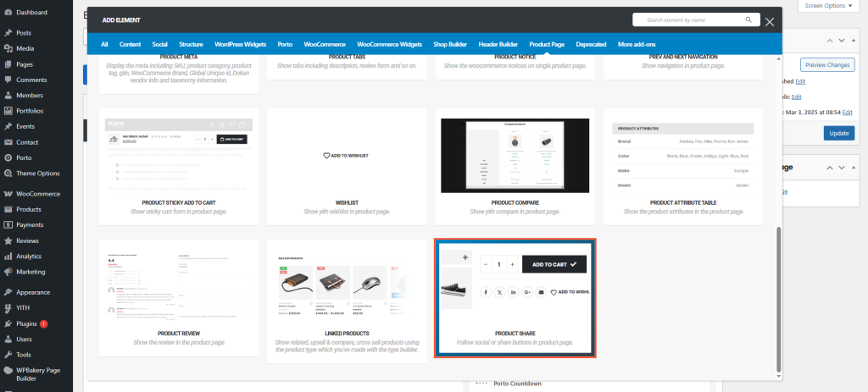
Task: Click the Dashboard icon in the sidebar
Action: 8,13
